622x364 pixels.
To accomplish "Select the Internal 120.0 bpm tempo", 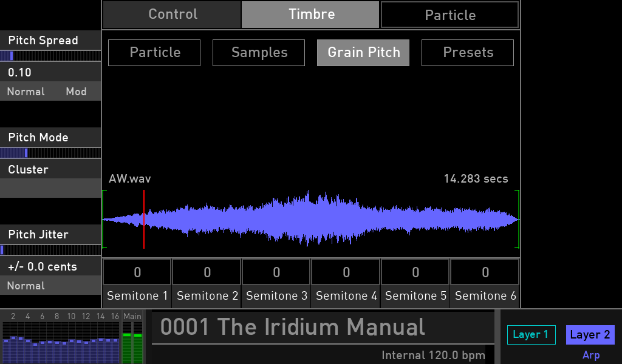I will 433,356.
